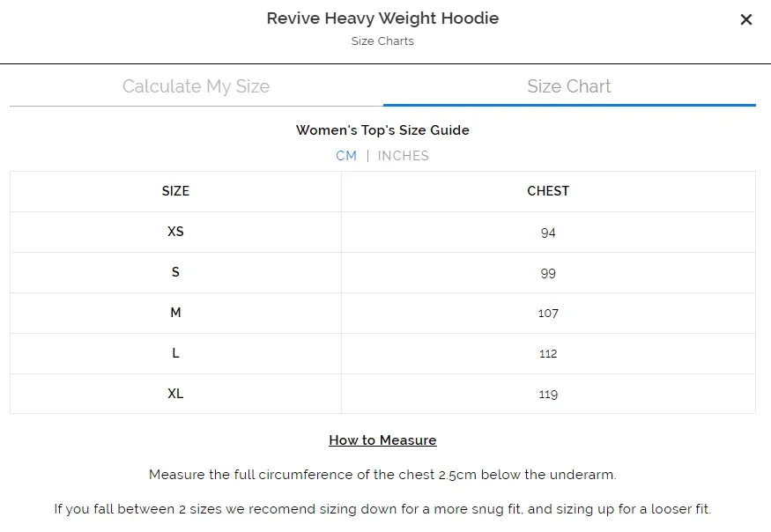
Task: Select the L size row
Action: coord(175,353)
